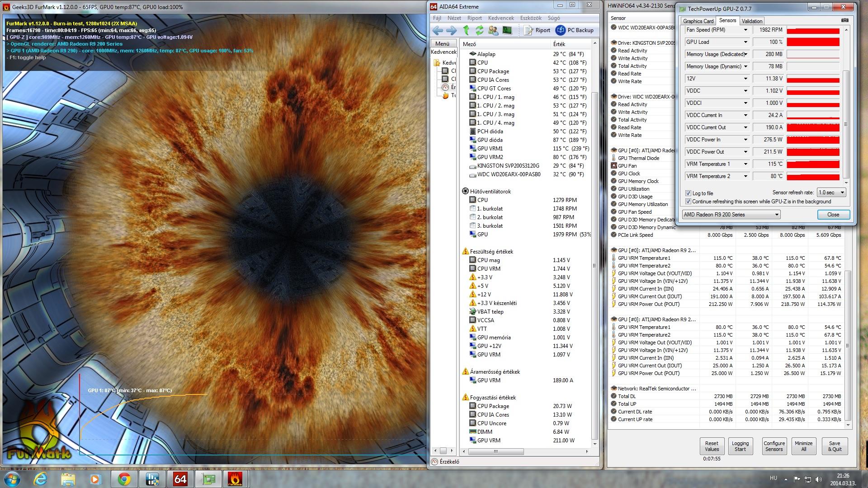Screen dimensions: 868x488
Task: Click AIDA64 forward navigation arrow
Action: 451,30
